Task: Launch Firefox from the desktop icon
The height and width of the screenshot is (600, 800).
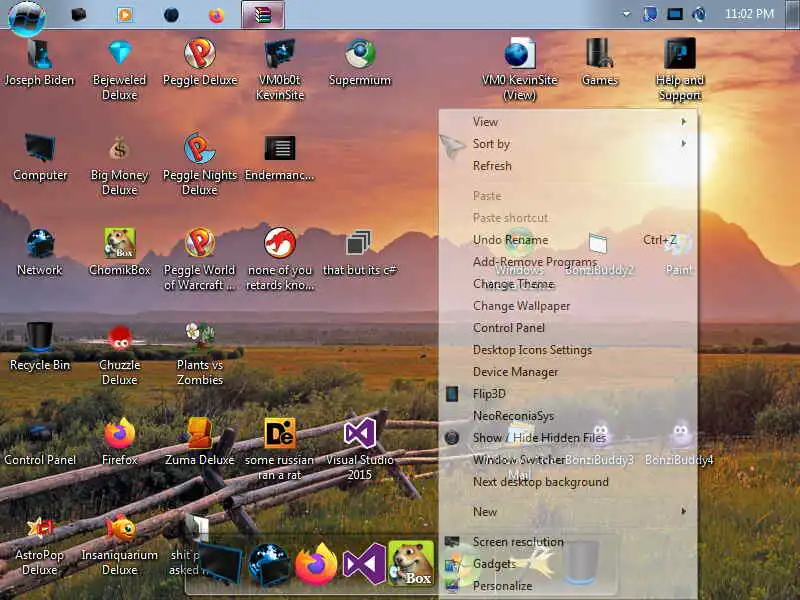Action: pos(119,441)
